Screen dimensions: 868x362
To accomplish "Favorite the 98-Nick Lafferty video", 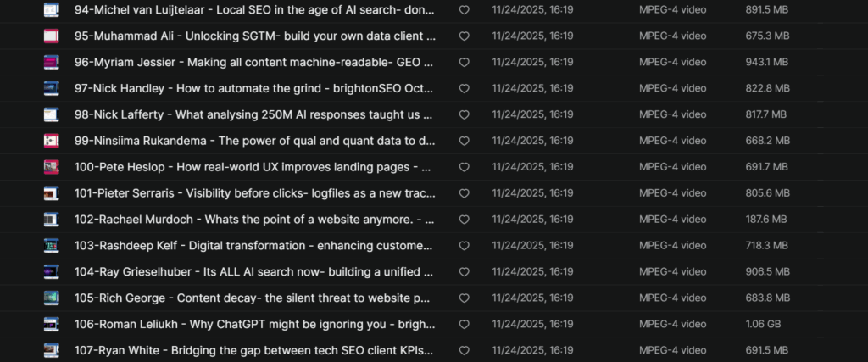I will click(464, 115).
